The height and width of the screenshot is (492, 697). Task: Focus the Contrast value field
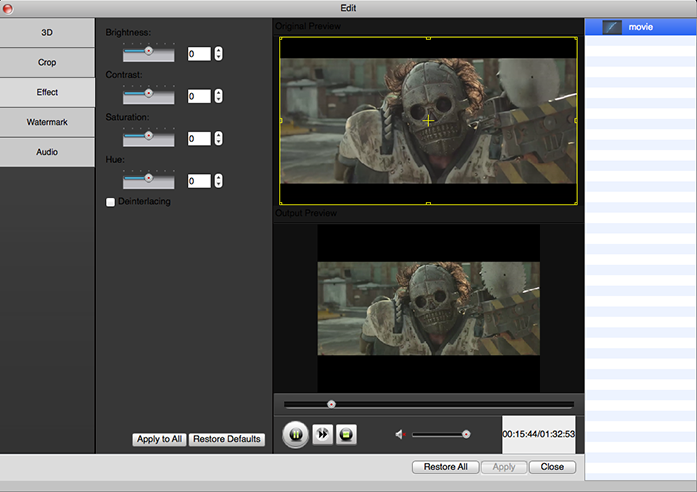[x=199, y=96]
